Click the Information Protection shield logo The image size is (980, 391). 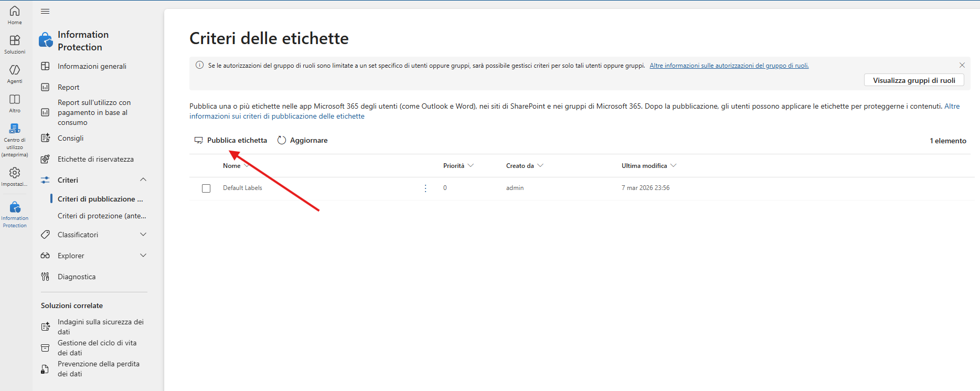46,40
